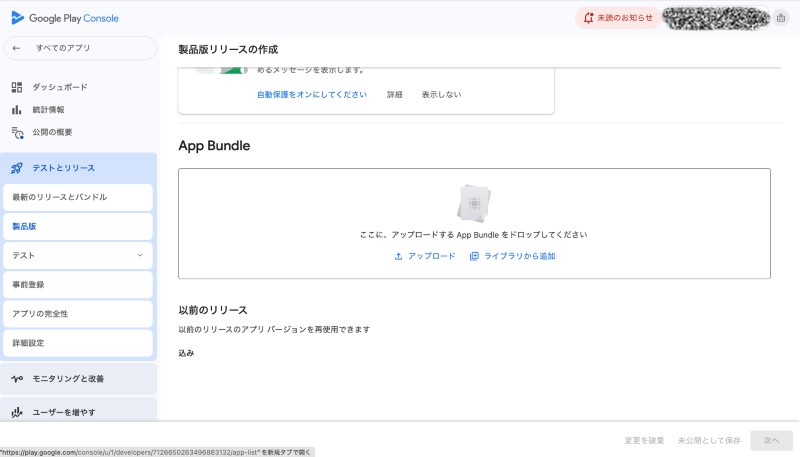Click the 公開の概要 clock icon
Screen dimensions: 800x457
(x=17, y=133)
